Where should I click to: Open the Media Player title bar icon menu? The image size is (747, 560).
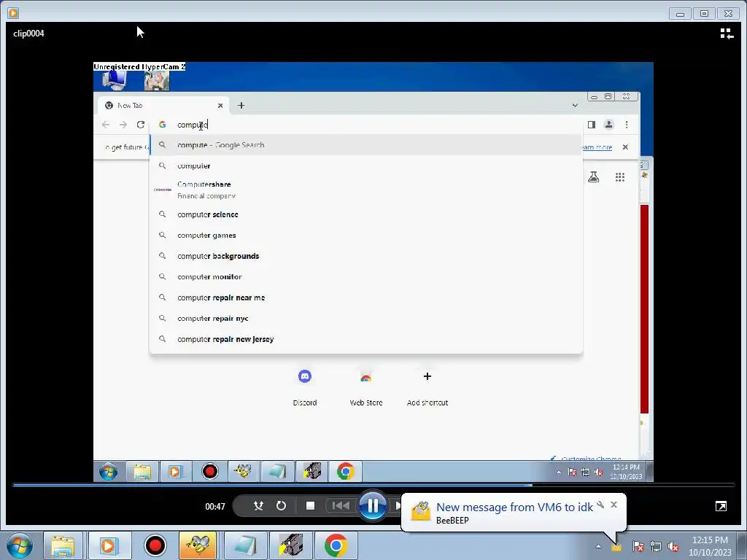[13, 13]
